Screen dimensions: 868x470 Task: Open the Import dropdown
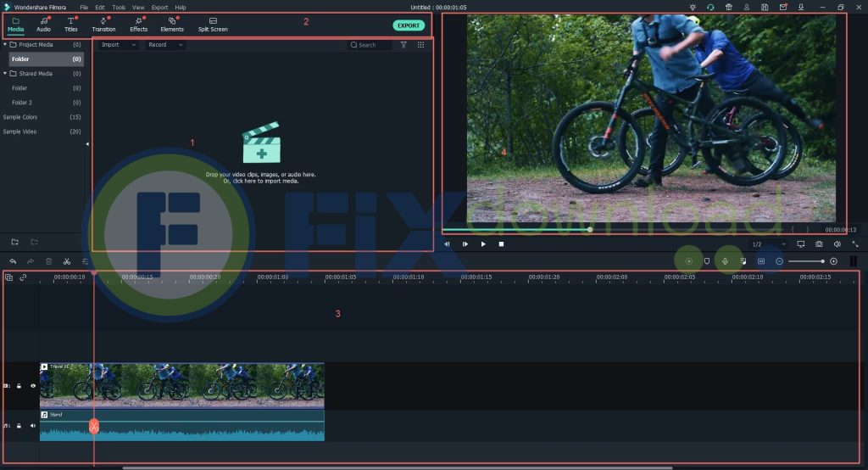(117, 45)
